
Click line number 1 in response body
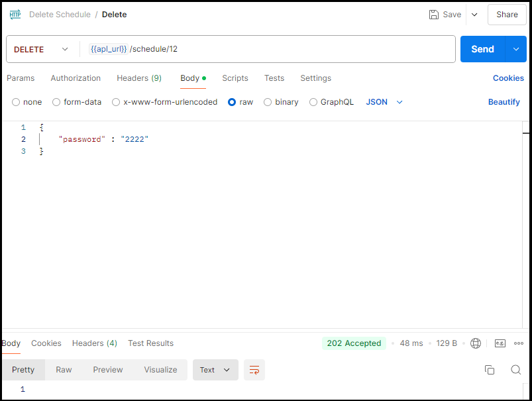[23, 389]
